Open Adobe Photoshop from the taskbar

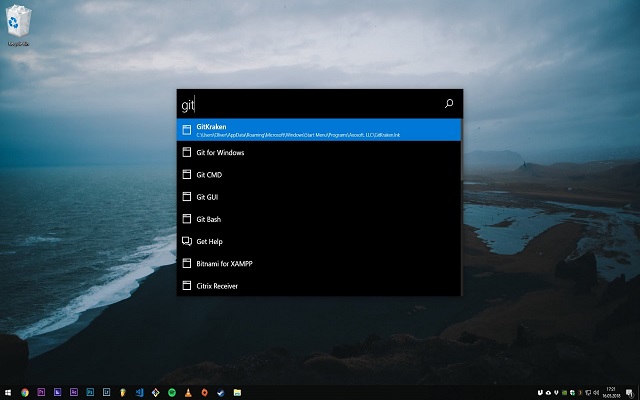90,393
